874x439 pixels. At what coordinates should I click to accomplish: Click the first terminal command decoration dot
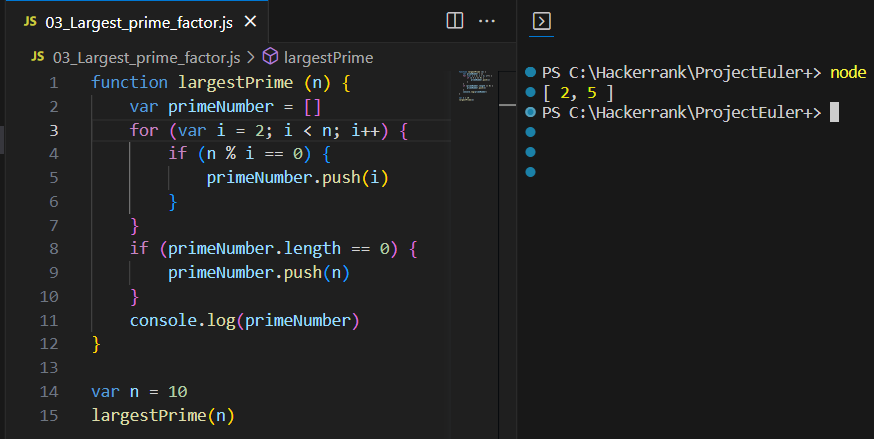point(531,72)
